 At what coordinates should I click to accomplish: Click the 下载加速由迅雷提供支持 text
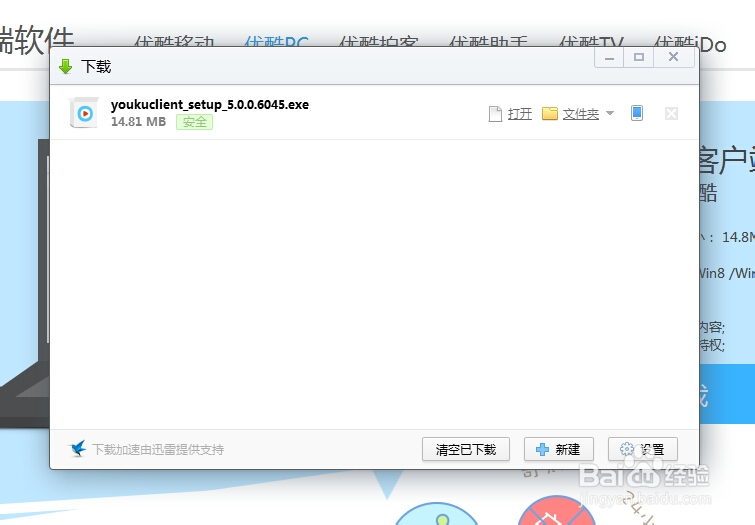pos(158,450)
